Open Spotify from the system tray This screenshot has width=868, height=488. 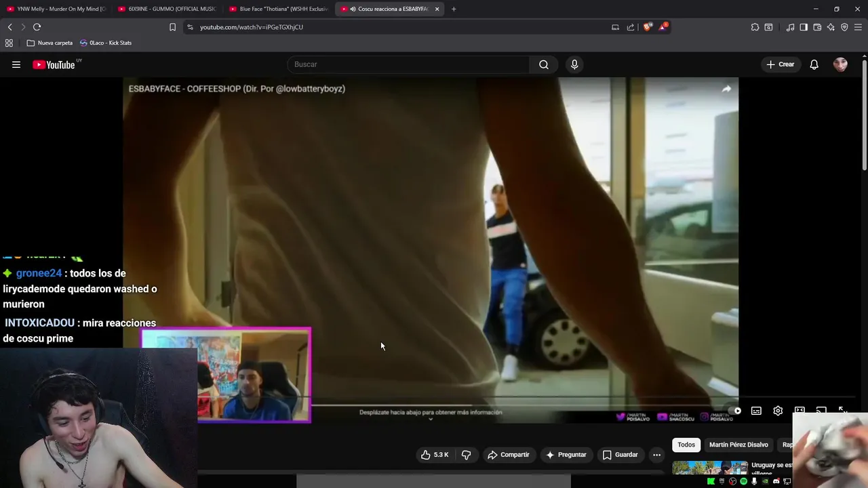[x=743, y=481]
